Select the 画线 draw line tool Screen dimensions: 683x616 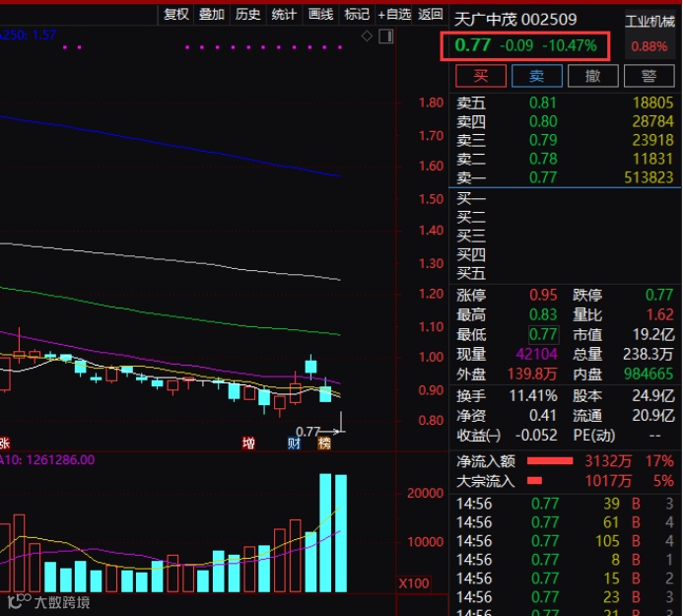point(320,15)
